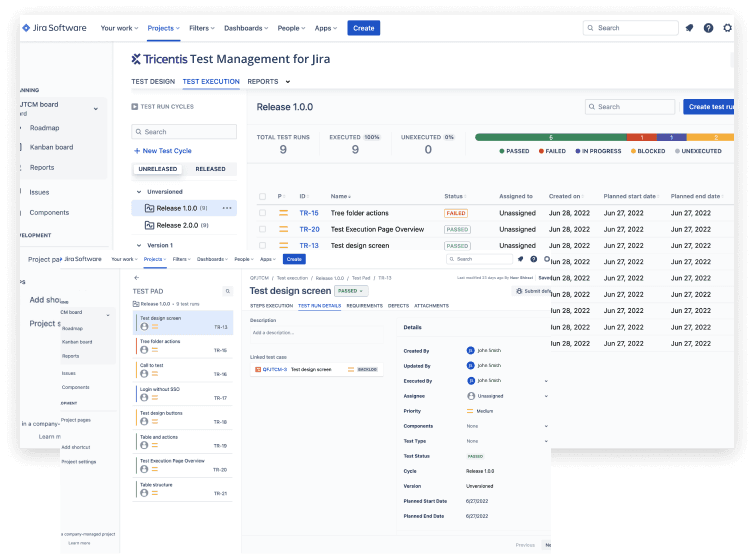
Task: Click the Test Run Cycles panel icon
Action: pos(135,106)
